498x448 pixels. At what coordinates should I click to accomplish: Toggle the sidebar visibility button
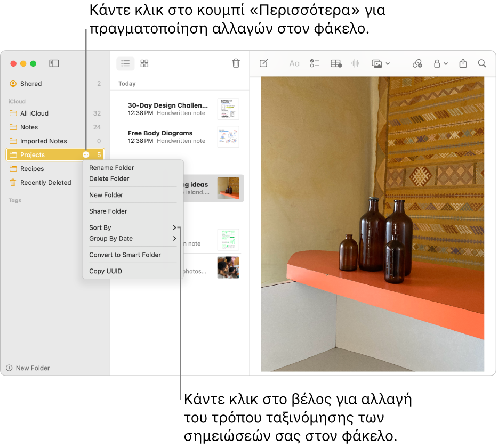point(54,63)
